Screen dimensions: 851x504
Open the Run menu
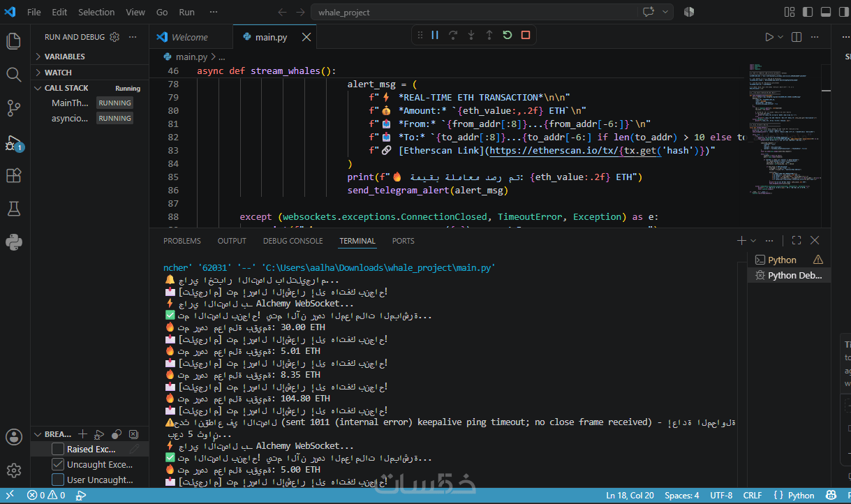click(186, 12)
